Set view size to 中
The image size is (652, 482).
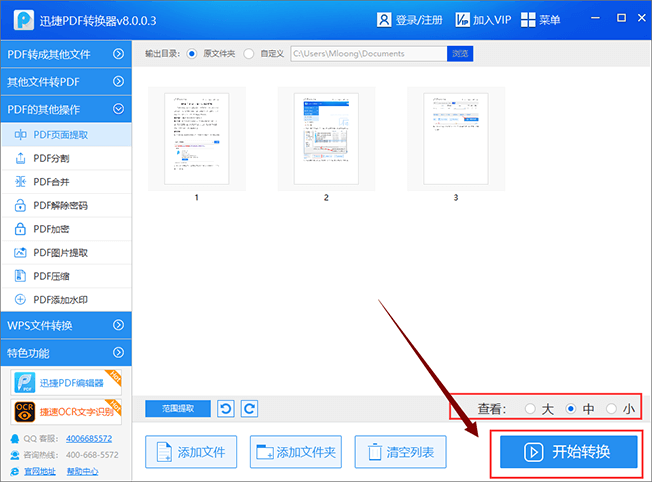click(571, 409)
